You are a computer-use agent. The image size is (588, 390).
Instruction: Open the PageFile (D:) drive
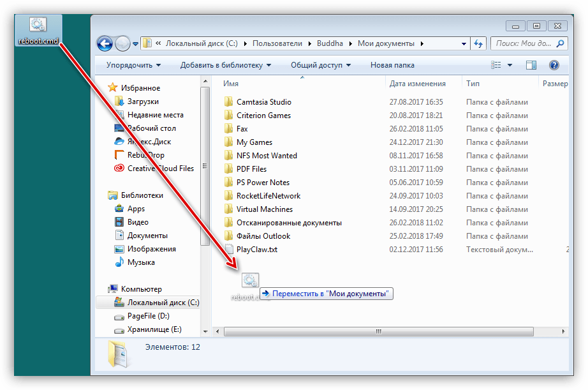pos(148,316)
